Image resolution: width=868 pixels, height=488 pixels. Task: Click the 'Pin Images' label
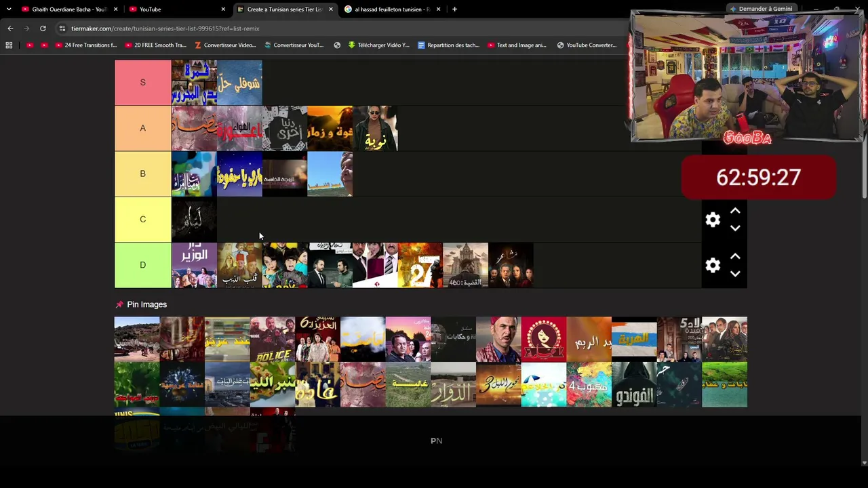click(147, 305)
